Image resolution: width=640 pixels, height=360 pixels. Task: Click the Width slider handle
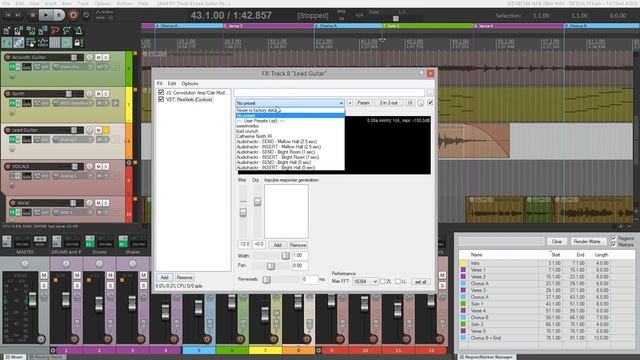pyautogui.click(x=285, y=256)
